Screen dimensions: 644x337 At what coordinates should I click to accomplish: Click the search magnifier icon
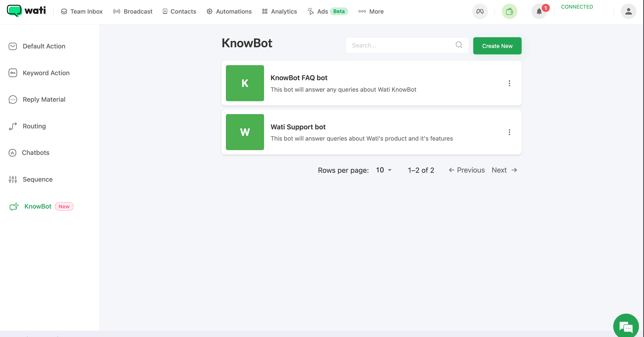pos(459,45)
